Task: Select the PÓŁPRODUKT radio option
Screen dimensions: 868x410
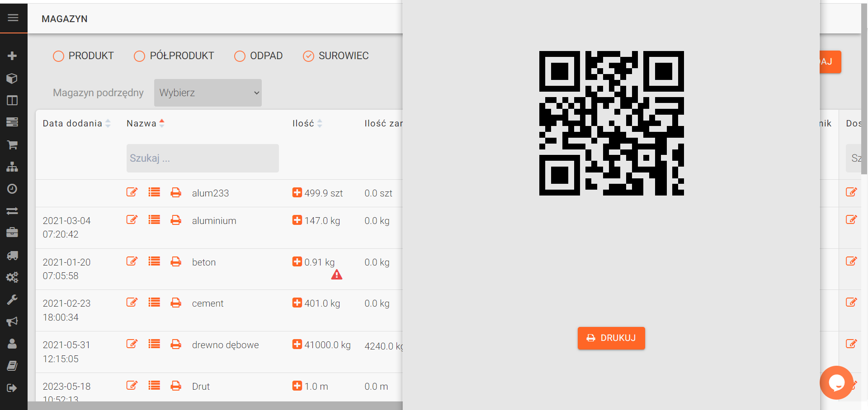Action: tap(139, 56)
